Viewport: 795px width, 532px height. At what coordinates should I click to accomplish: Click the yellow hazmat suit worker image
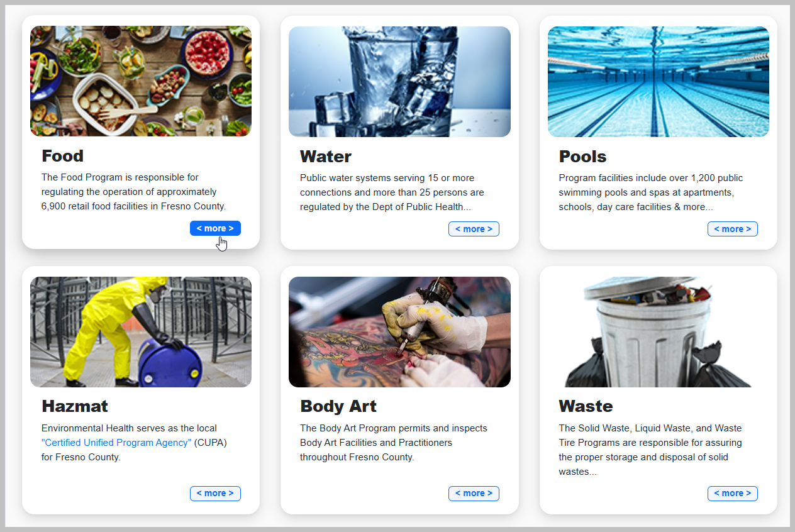point(141,332)
